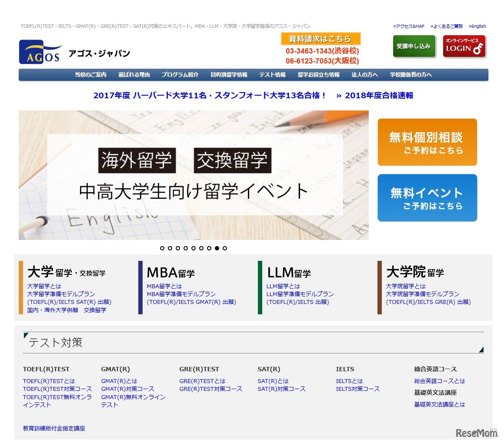Switch to the English site link

pos(477,27)
